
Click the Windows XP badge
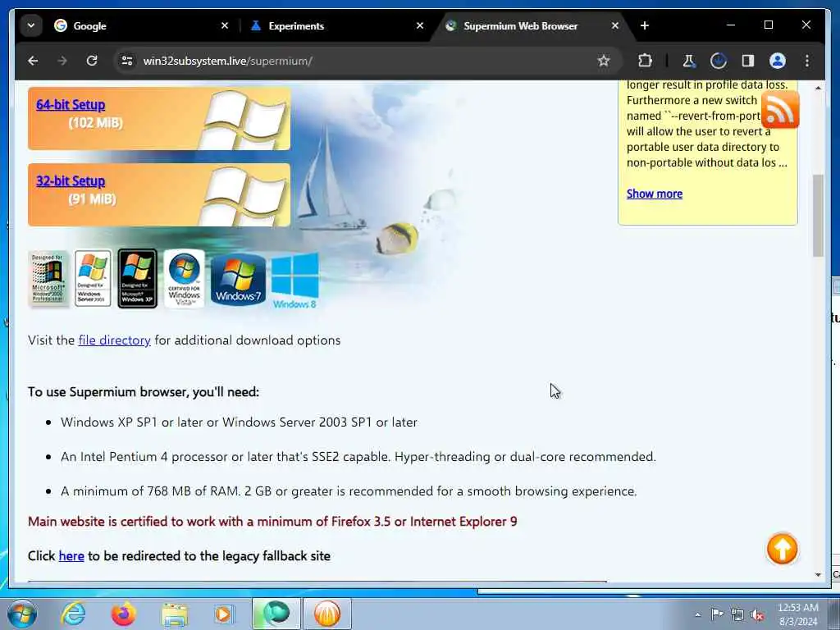pyautogui.click(x=137, y=279)
